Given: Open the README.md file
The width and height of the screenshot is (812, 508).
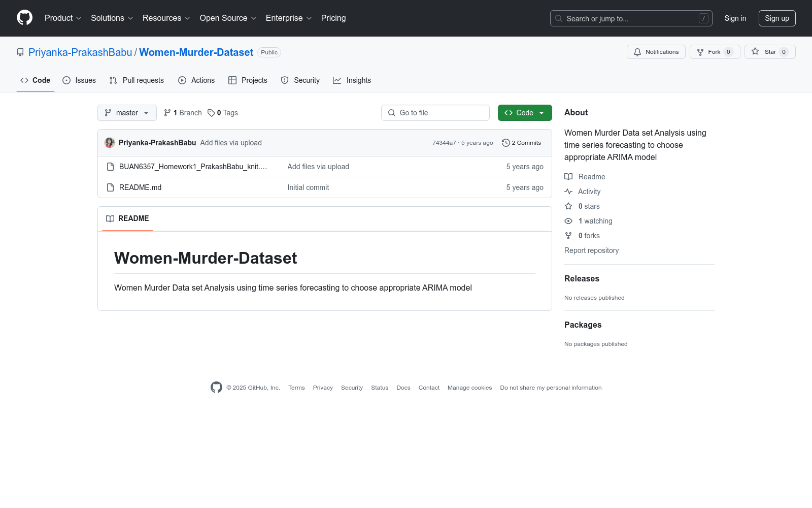Looking at the screenshot, I should [140, 187].
